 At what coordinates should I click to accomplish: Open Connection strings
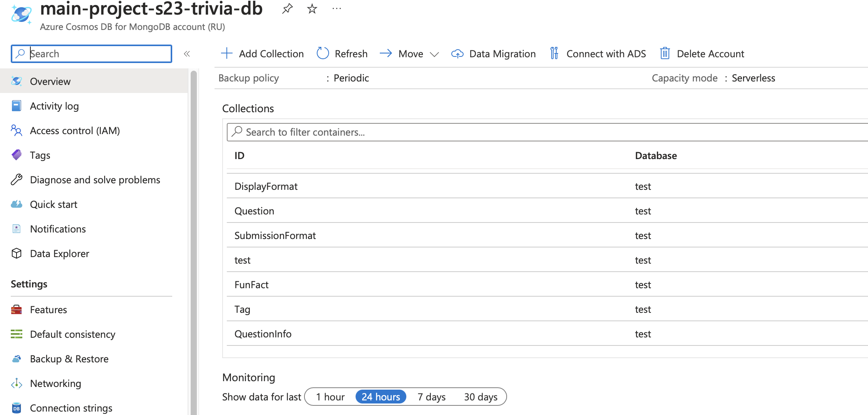point(94,407)
